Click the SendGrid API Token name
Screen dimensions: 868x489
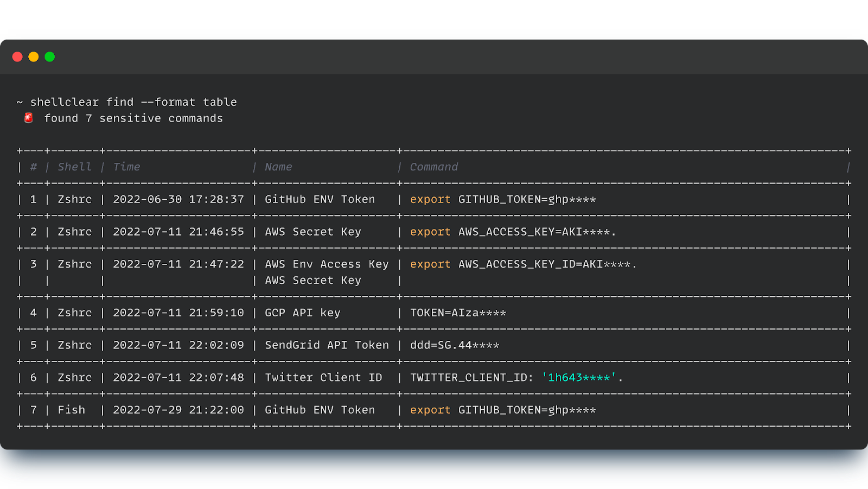tap(326, 345)
